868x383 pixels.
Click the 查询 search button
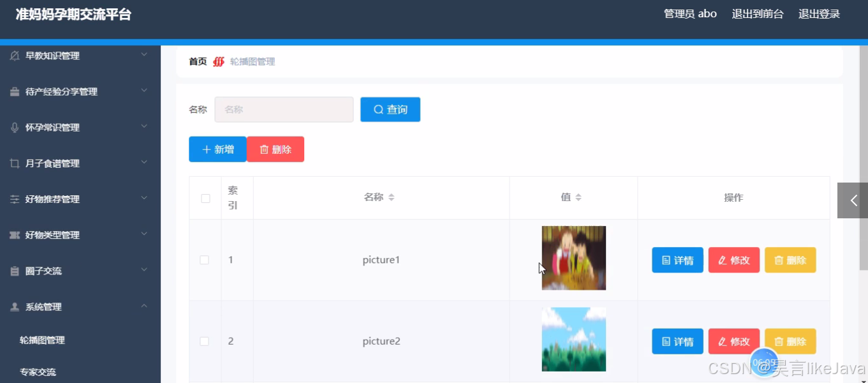(390, 109)
